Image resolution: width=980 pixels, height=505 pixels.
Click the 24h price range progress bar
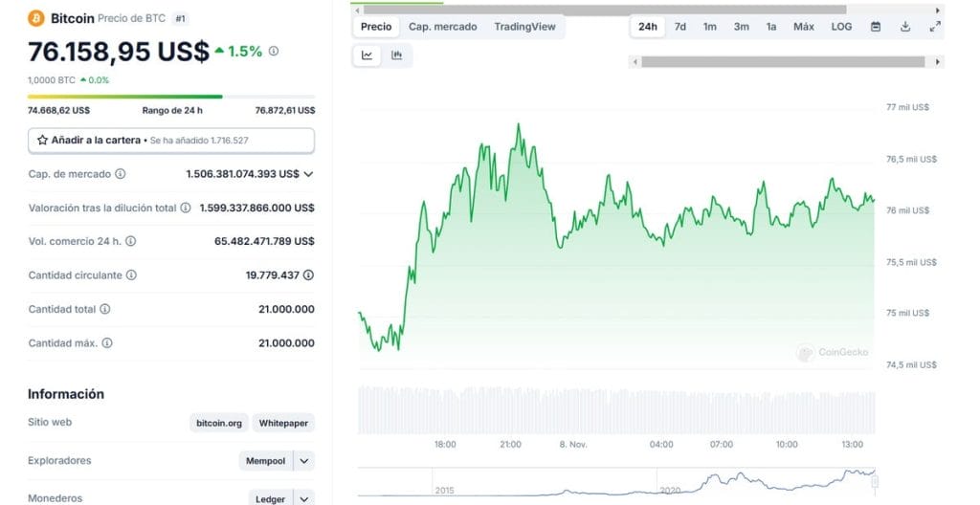171,97
